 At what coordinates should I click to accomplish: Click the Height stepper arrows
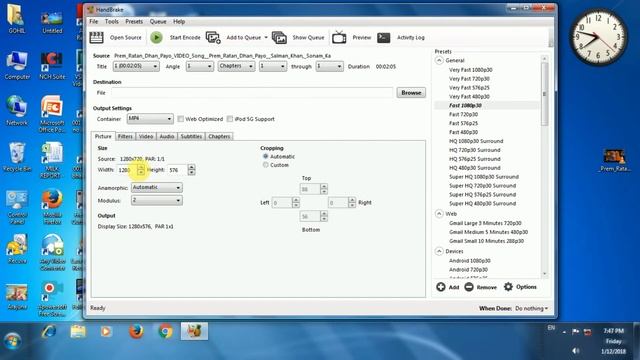(191, 170)
